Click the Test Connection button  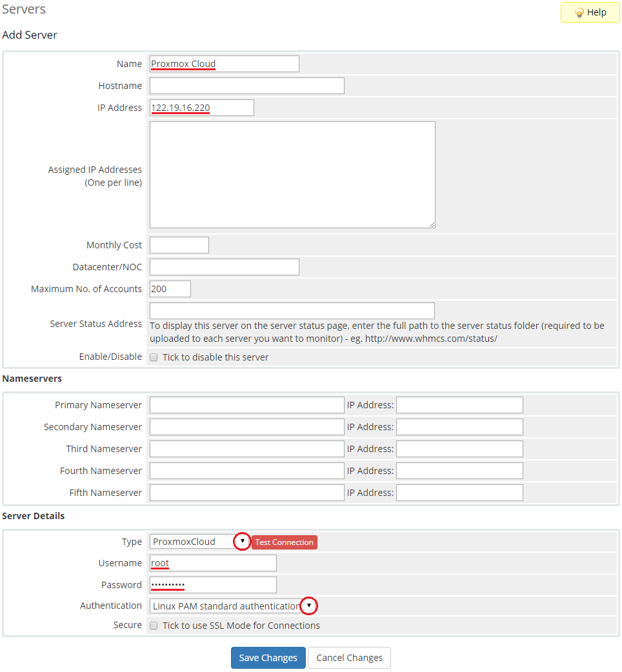[x=284, y=542]
